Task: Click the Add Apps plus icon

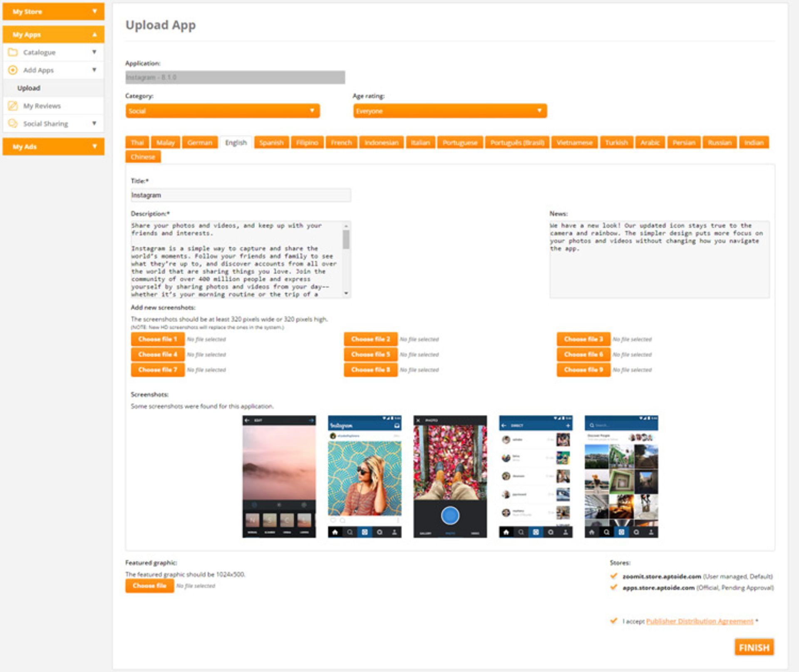Action: [x=13, y=70]
